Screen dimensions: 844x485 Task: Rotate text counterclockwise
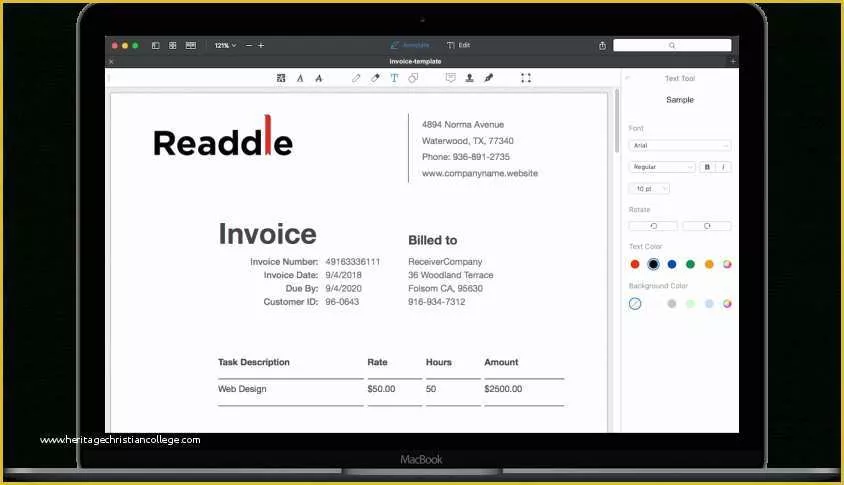653,226
